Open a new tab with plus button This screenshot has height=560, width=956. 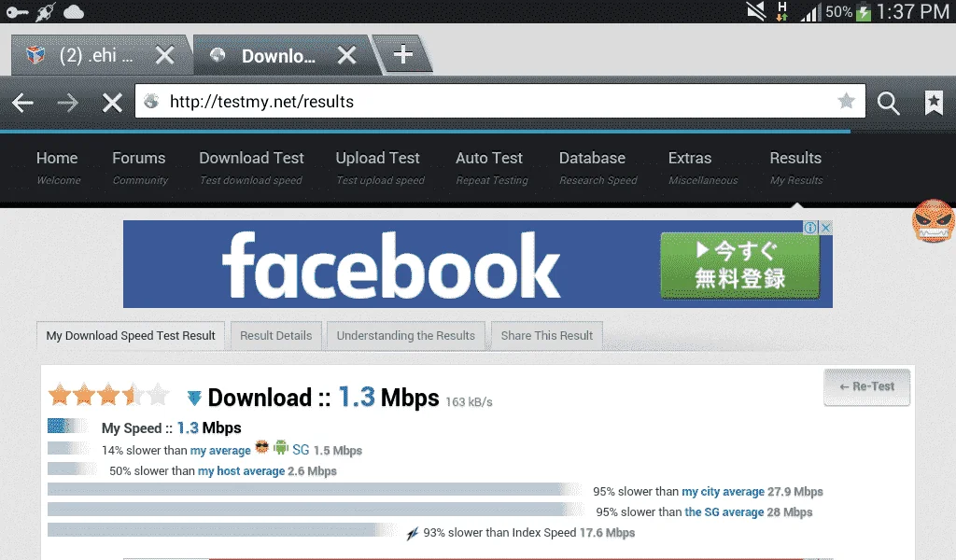[402, 55]
